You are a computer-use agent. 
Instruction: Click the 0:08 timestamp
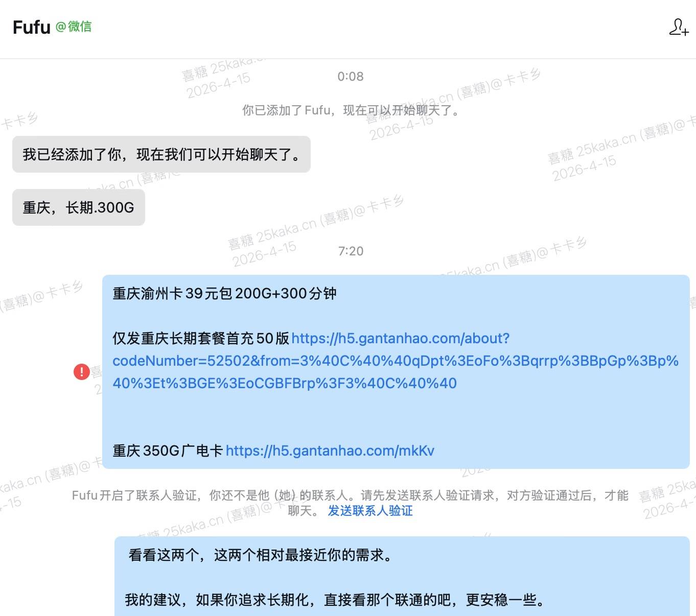click(x=351, y=77)
